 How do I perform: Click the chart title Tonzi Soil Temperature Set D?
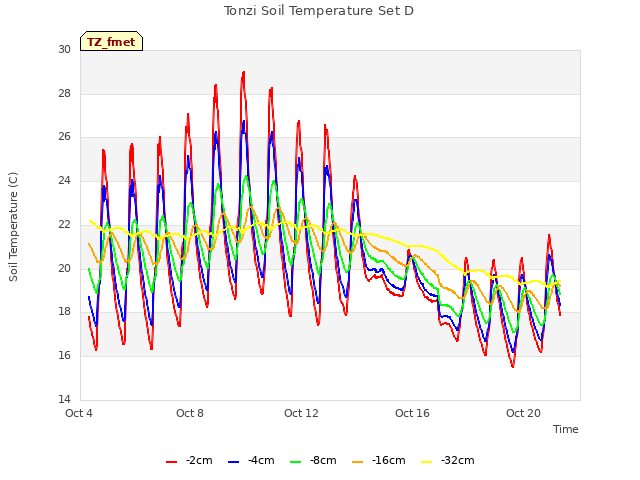coord(319,11)
